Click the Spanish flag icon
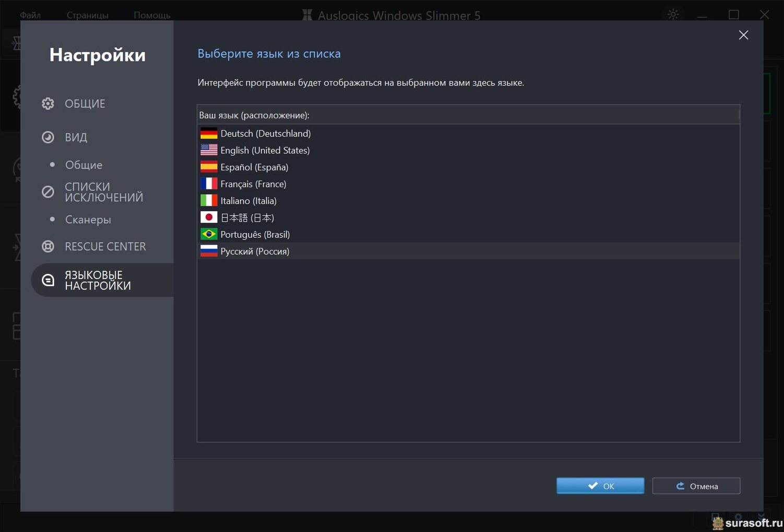 click(209, 167)
